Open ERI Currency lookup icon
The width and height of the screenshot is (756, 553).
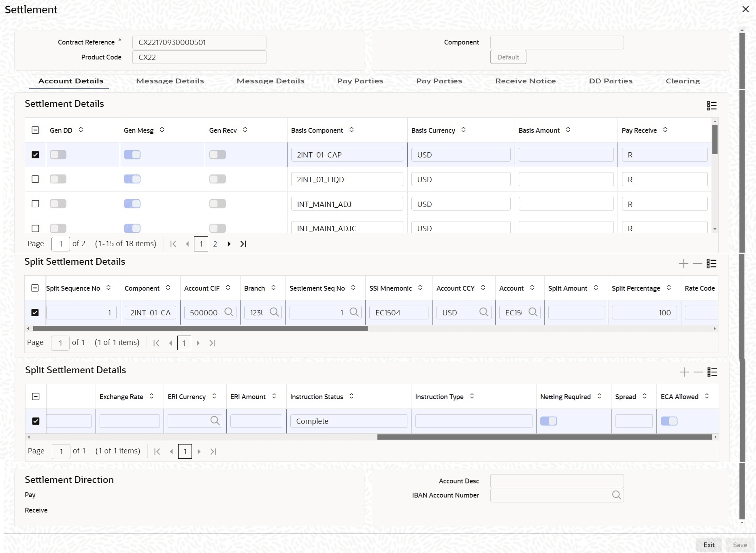tap(215, 421)
